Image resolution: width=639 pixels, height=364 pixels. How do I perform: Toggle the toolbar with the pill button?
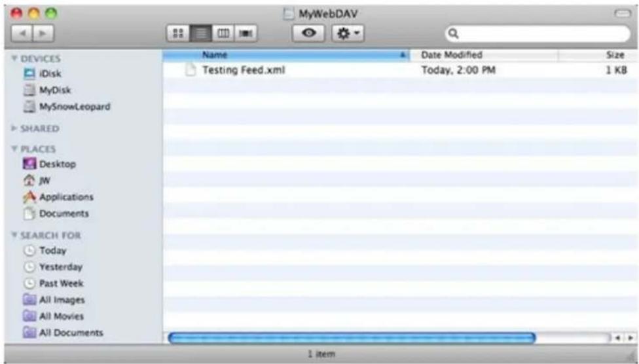click(622, 14)
